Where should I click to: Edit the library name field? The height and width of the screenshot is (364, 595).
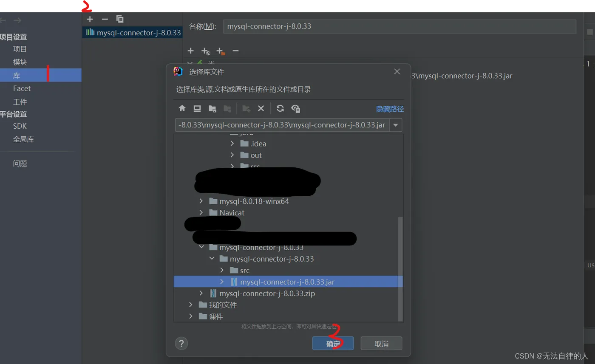pos(399,26)
